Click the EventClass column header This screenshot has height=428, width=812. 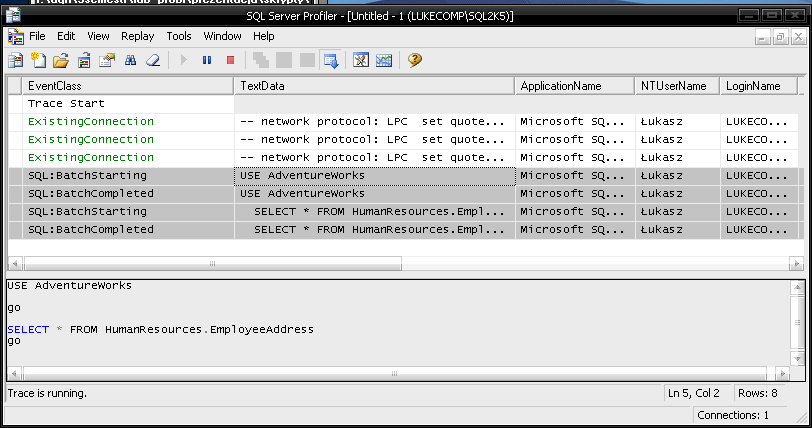[x=128, y=86]
